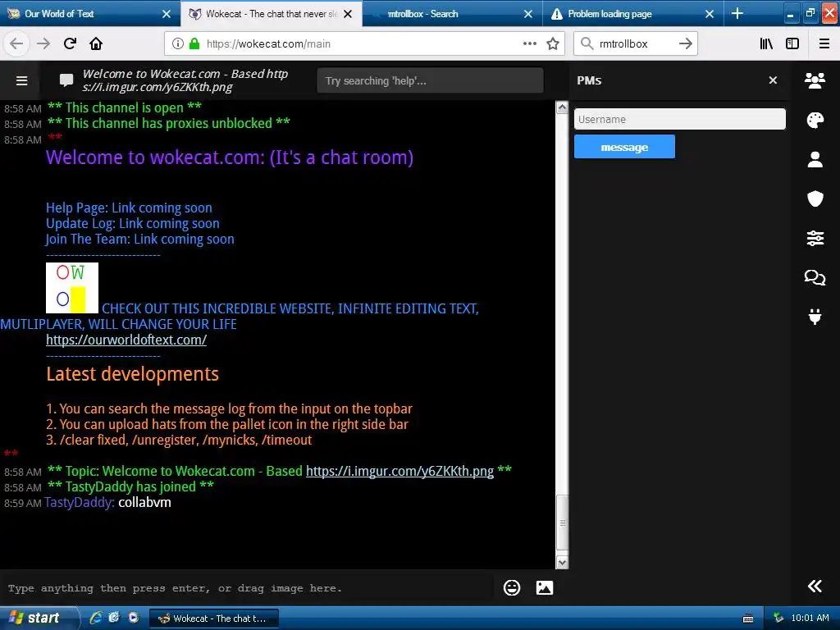The height and width of the screenshot is (630, 840).
Task: Click the green padlock security icon
Action: [x=194, y=44]
